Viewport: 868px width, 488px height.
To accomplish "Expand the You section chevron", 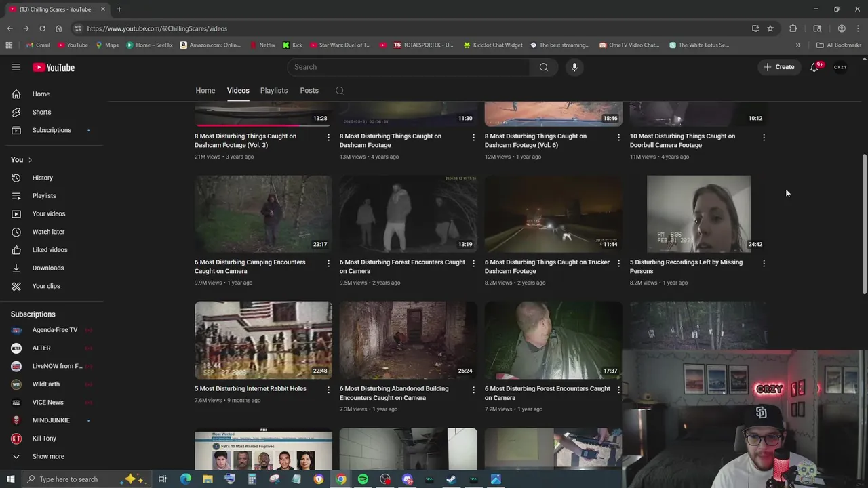I will click(30, 160).
